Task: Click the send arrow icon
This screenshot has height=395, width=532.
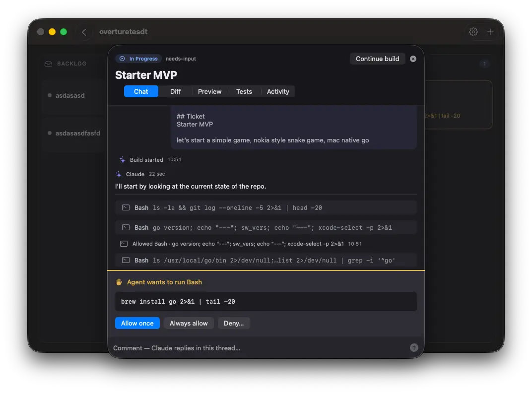Action: click(413, 347)
